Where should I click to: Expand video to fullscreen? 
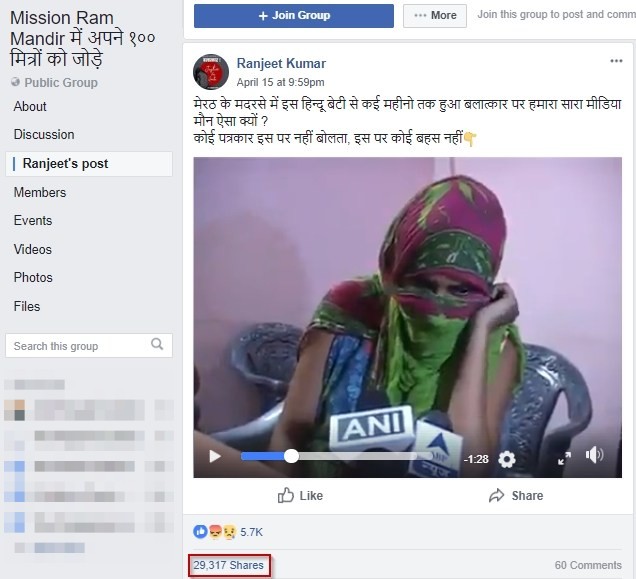[564, 458]
